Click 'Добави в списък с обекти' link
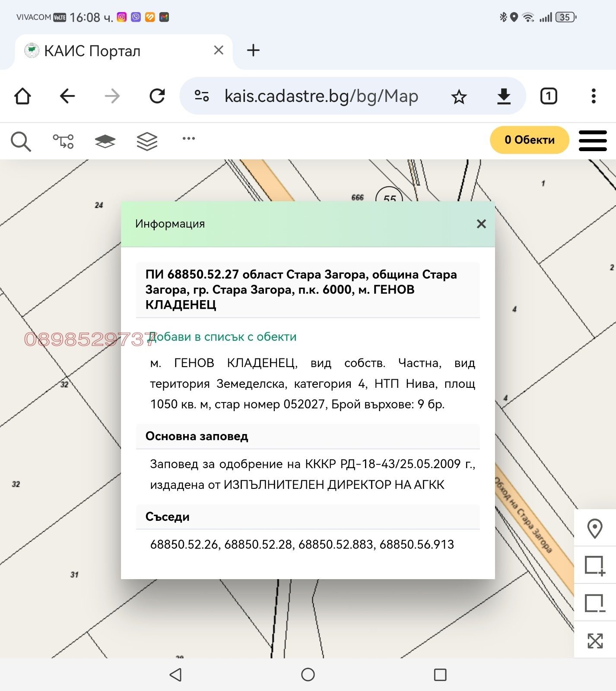Screen dimensions: 616x691 pos(222,337)
